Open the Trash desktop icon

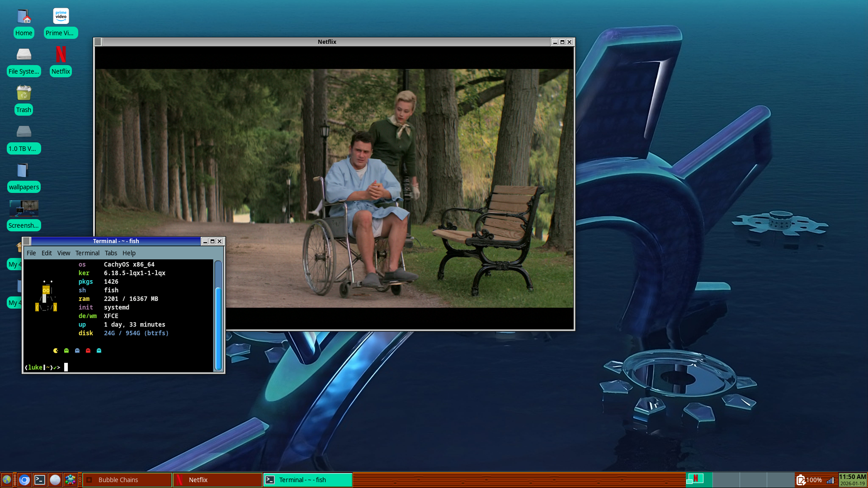[24, 93]
